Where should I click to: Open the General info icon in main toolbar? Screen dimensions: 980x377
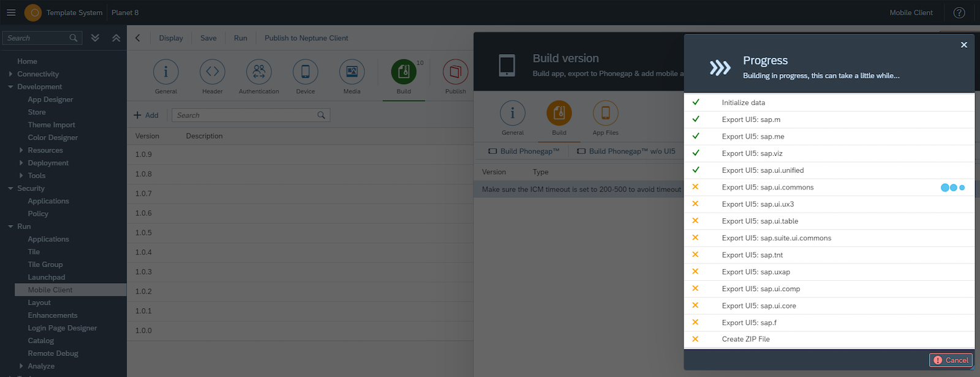[166, 72]
